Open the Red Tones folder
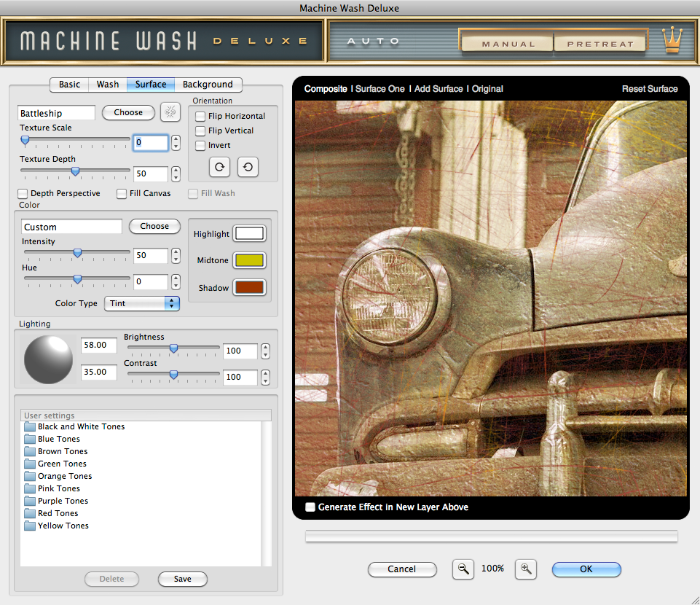The width and height of the screenshot is (700, 605). pos(51,513)
